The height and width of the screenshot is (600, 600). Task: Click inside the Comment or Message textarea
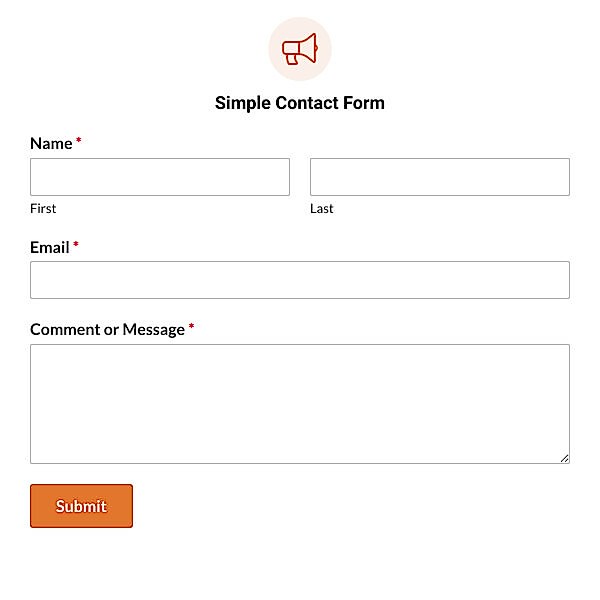[300, 404]
